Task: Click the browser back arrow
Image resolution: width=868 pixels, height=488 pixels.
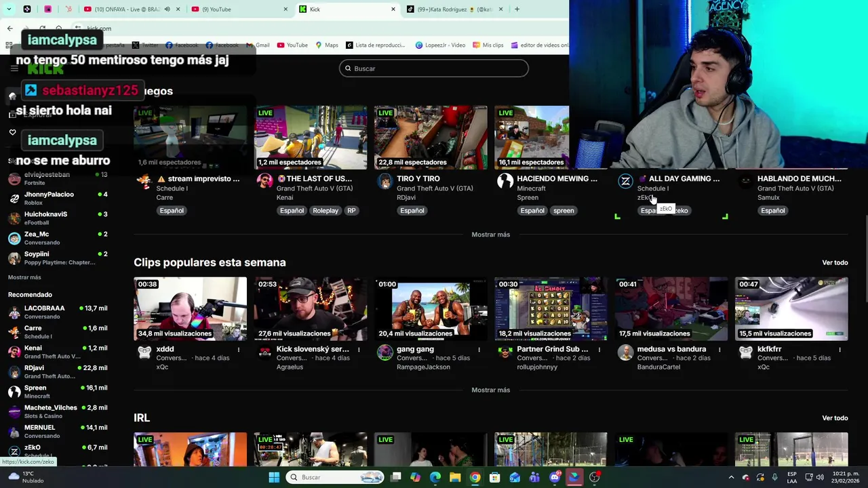Action: point(9,28)
